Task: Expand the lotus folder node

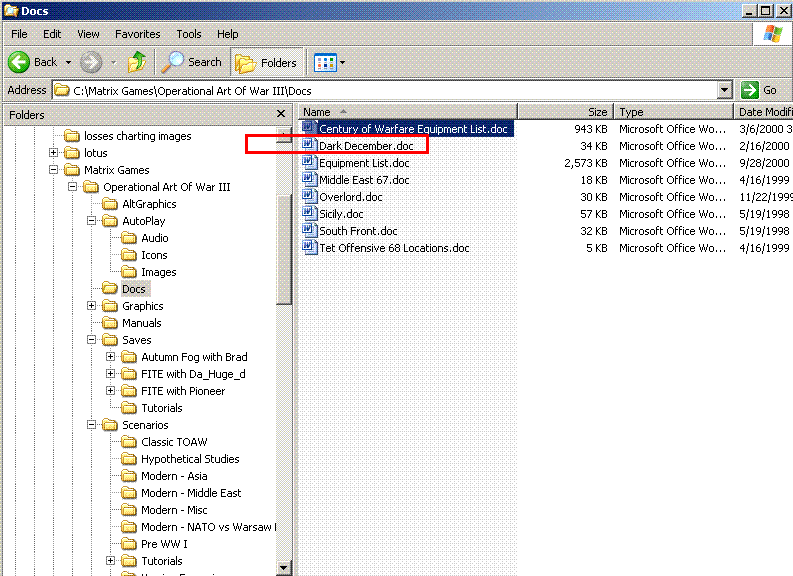Action: tap(54, 152)
